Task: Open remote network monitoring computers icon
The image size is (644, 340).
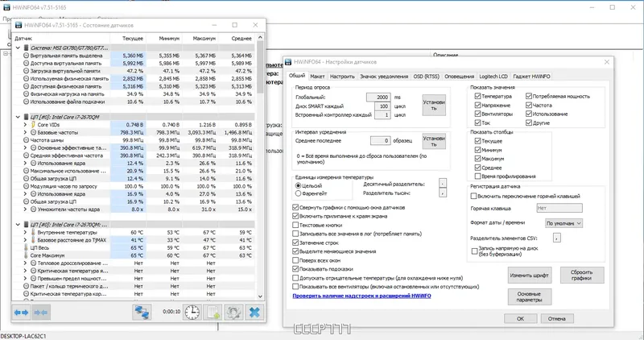Action: 142,312
